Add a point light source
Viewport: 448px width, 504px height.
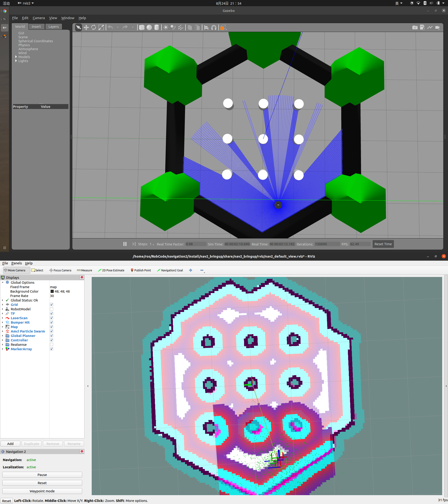[166, 27]
